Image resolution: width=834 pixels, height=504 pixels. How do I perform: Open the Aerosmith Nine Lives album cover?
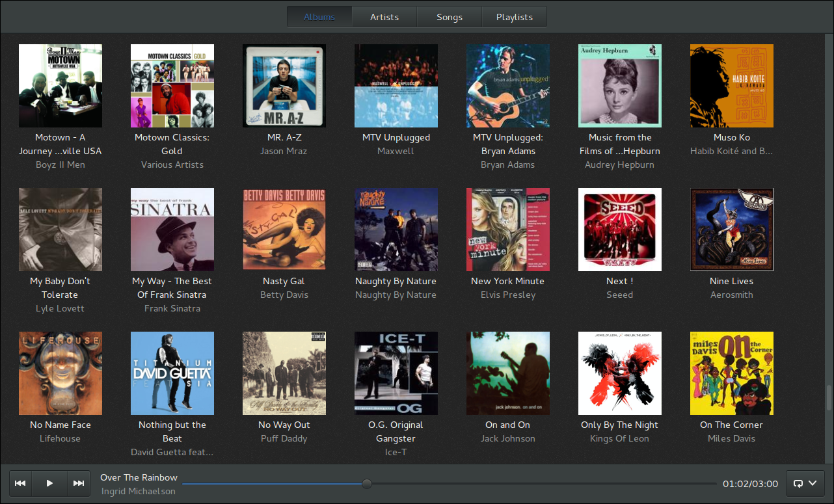[x=732, y=230]
